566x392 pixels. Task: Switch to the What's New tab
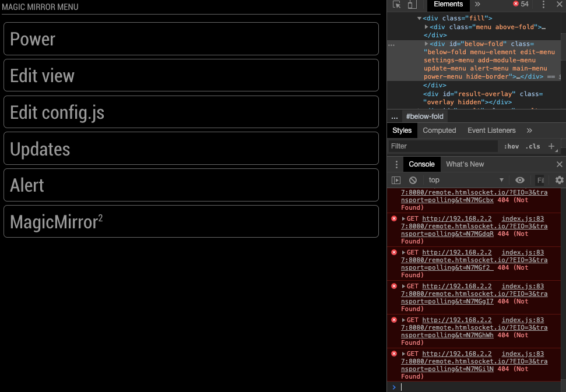pos(465,164)
